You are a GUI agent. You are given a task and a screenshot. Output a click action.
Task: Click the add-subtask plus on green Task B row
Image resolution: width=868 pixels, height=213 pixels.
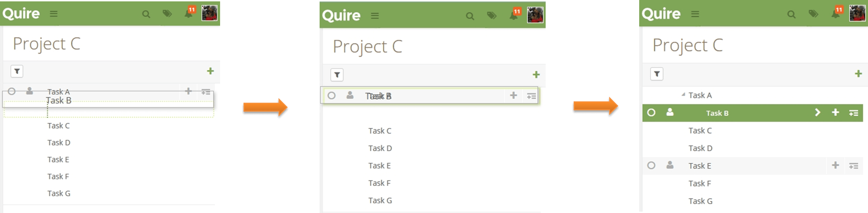835,112
